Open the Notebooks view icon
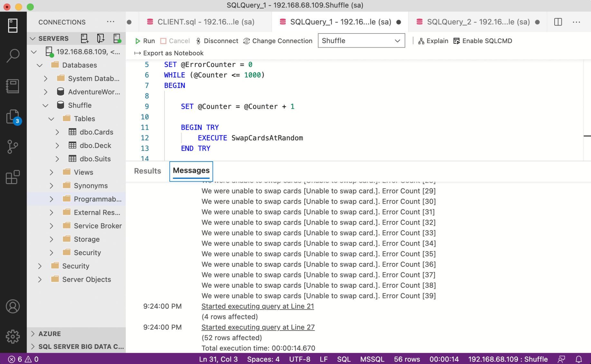Screen dimensions: 591x364 [13, 86]
